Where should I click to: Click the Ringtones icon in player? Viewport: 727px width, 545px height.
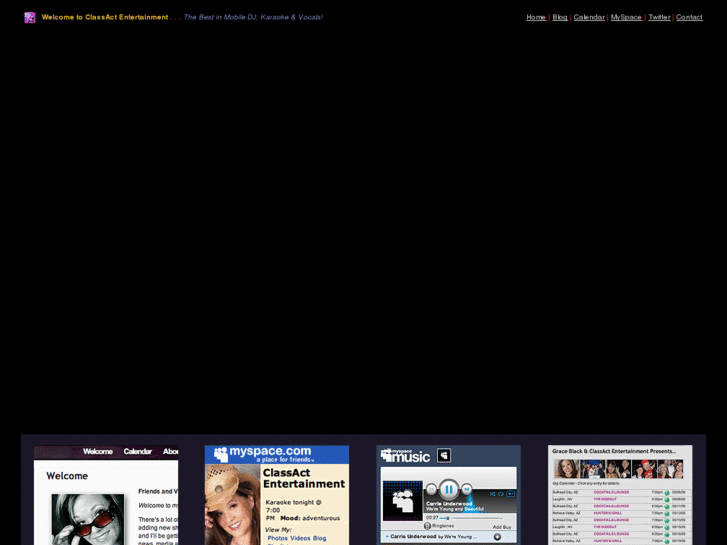(427, 526)
